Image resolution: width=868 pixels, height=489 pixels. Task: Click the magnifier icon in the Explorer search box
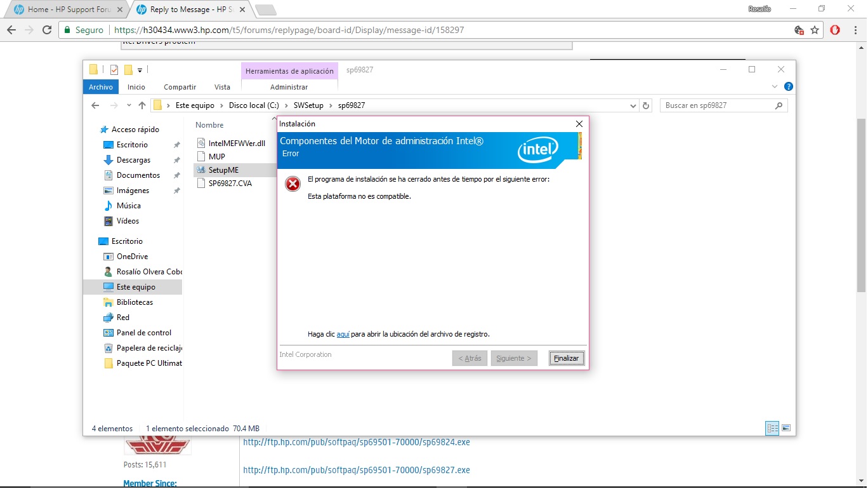click(x=779, y=105)
